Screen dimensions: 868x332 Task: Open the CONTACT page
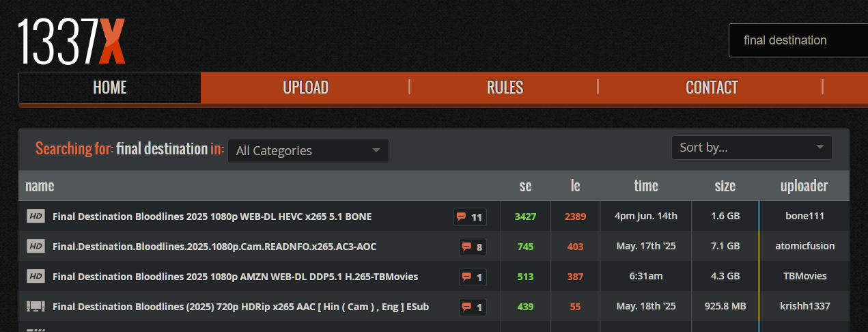712,87
